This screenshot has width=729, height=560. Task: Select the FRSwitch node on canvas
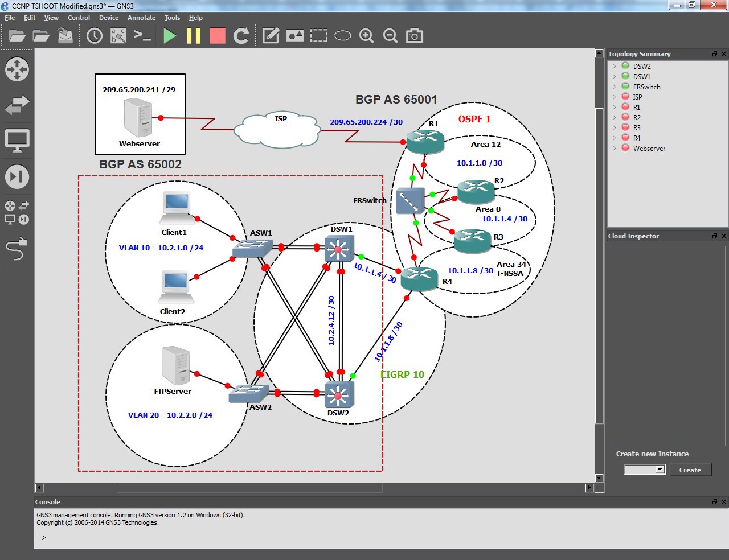(410, 200)
